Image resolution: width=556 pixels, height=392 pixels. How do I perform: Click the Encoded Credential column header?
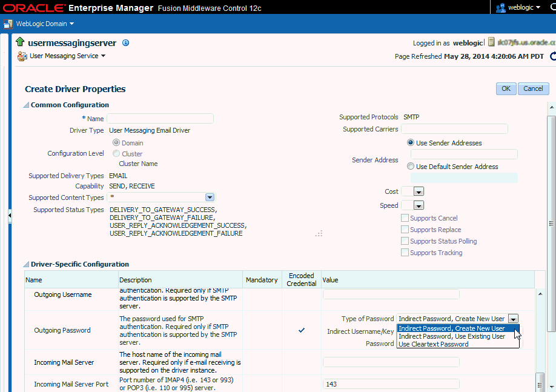point(302,280)
